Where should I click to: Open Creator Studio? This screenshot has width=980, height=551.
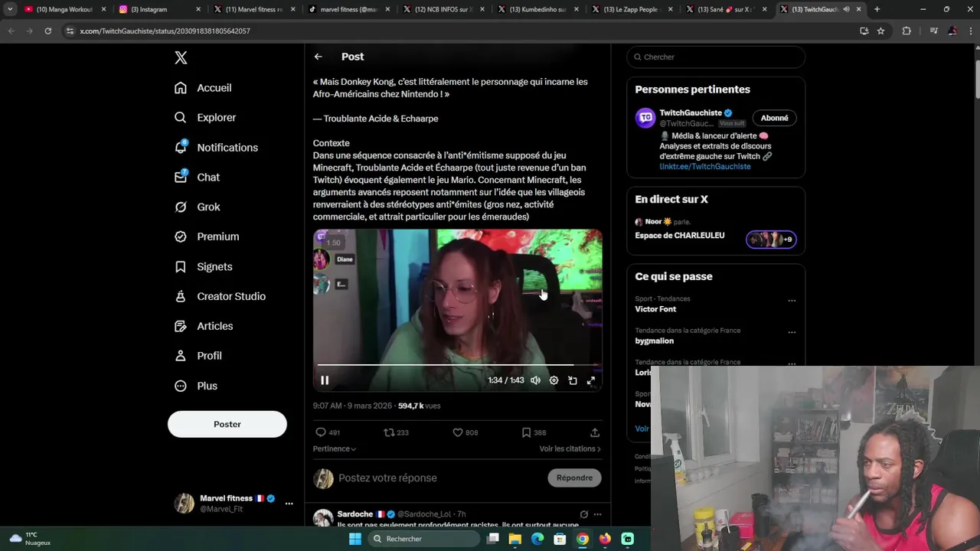point(220,296)
